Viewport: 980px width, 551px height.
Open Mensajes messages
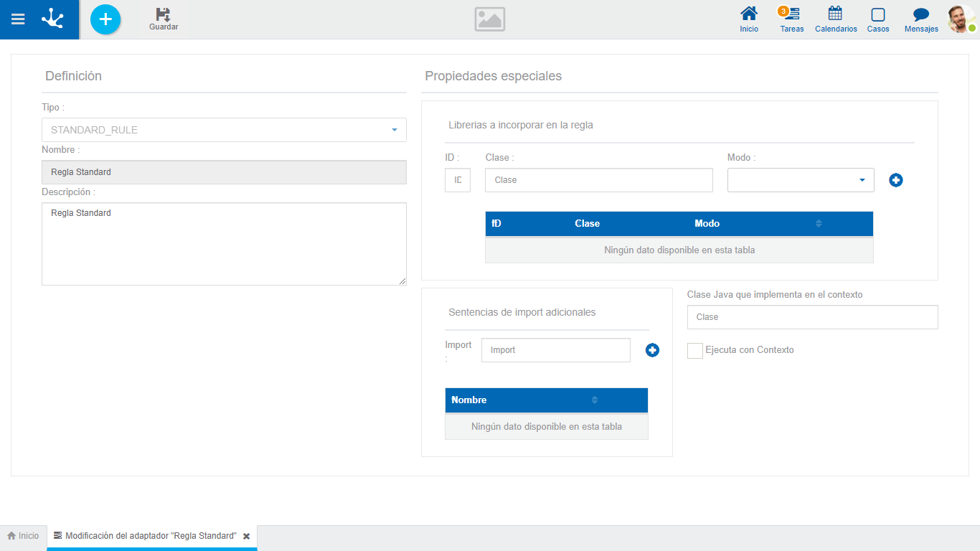pos(921,19)
